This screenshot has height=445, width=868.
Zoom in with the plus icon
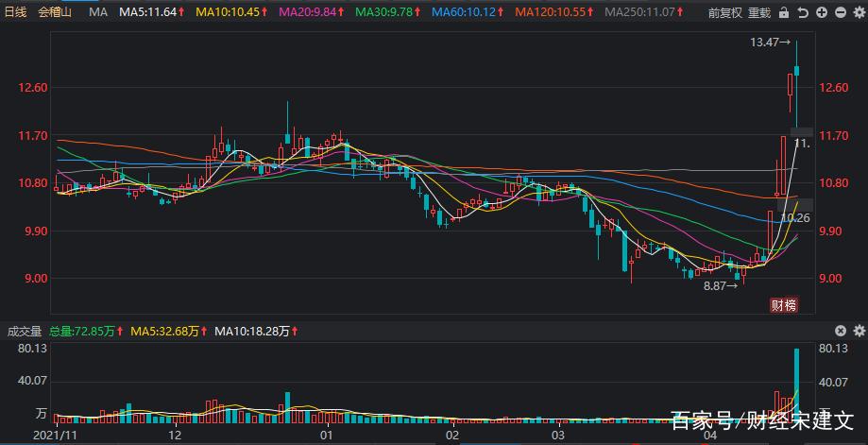(x=821, y=12)
